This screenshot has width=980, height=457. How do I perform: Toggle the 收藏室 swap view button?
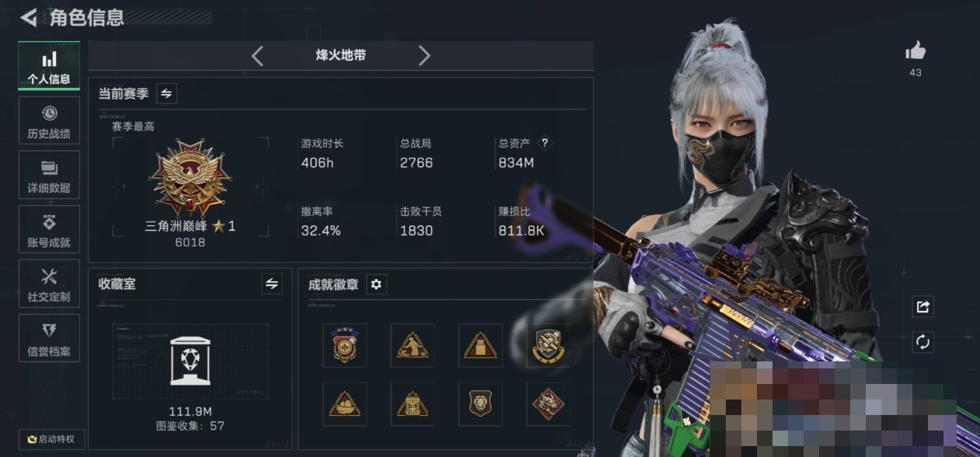point(271,284)
